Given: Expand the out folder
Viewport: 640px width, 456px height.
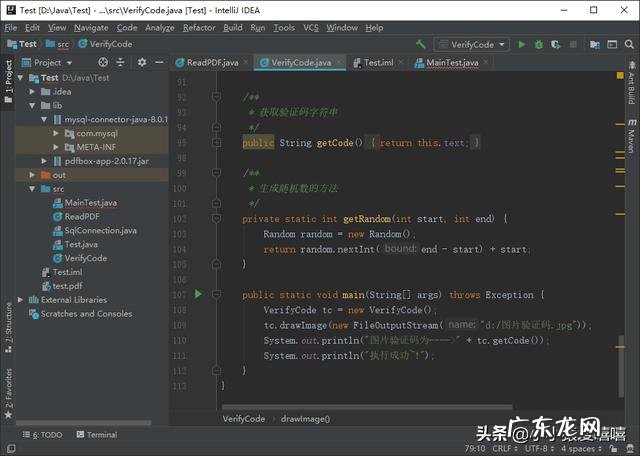Looking at the screenshot, I should click(x=32, y=175).
